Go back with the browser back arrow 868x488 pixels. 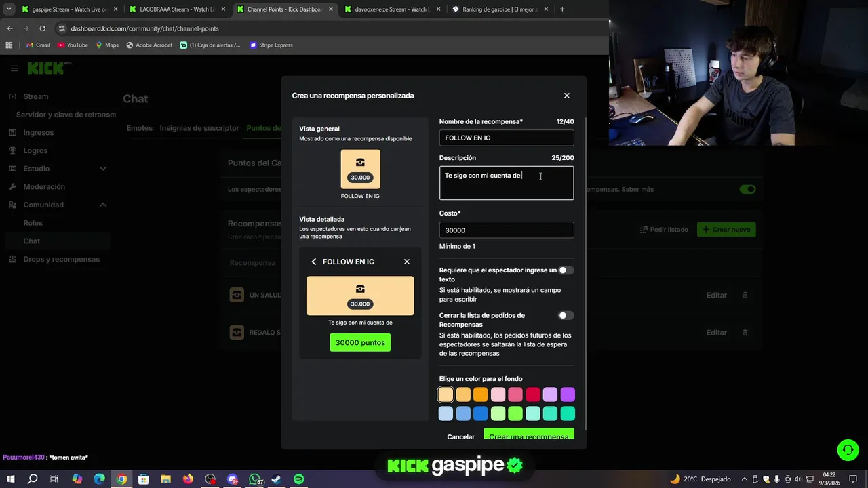pos(9,28)
